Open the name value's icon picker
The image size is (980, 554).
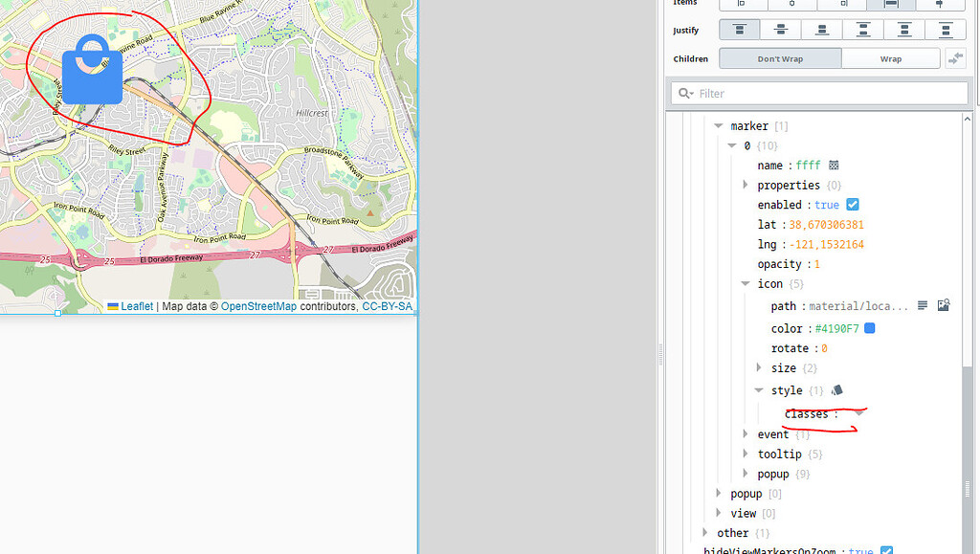click(x=834, y=165)
